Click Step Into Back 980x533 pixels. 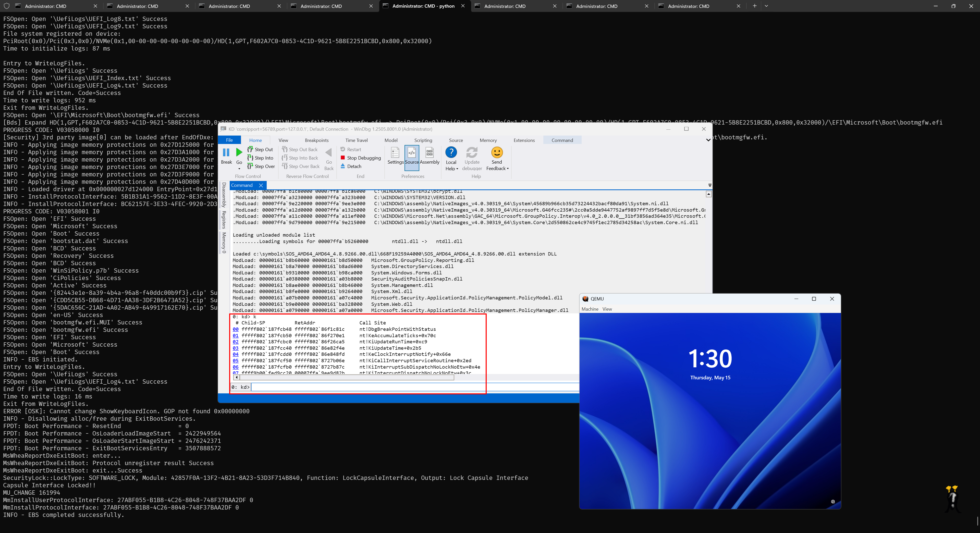click(300, 158)
